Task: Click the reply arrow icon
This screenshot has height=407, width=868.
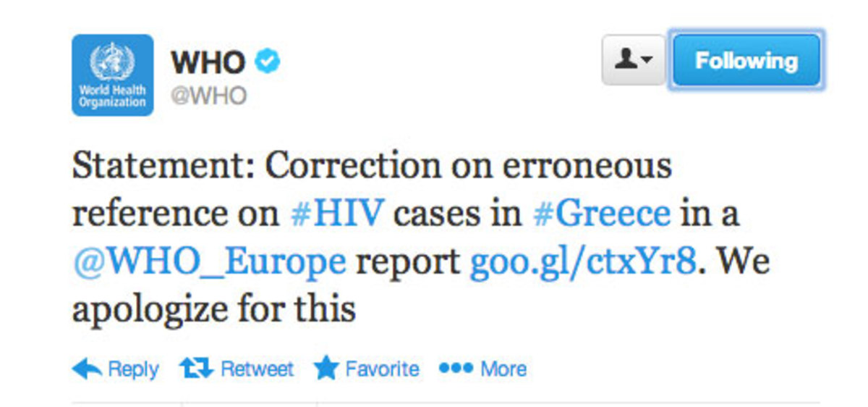Action: (87, 369)
